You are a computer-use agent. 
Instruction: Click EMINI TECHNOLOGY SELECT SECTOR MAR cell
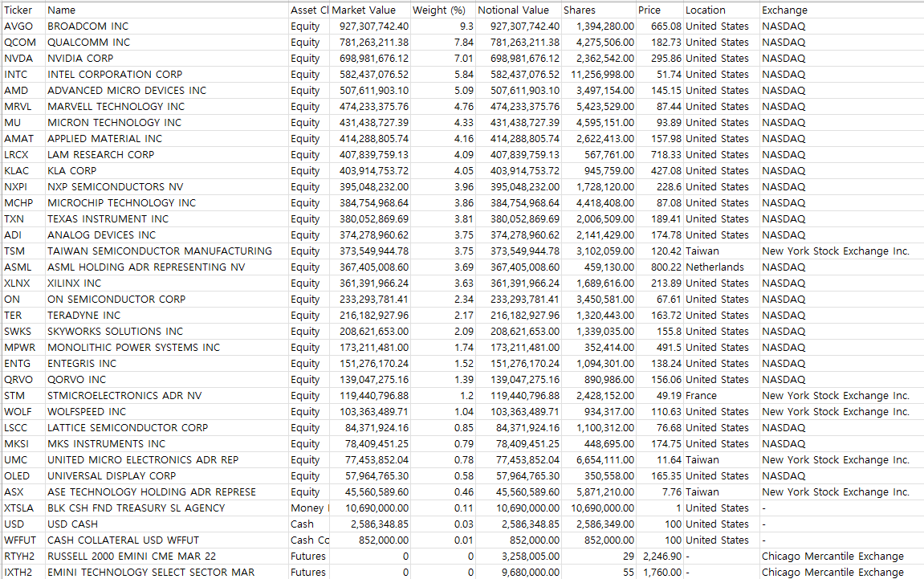167,573
